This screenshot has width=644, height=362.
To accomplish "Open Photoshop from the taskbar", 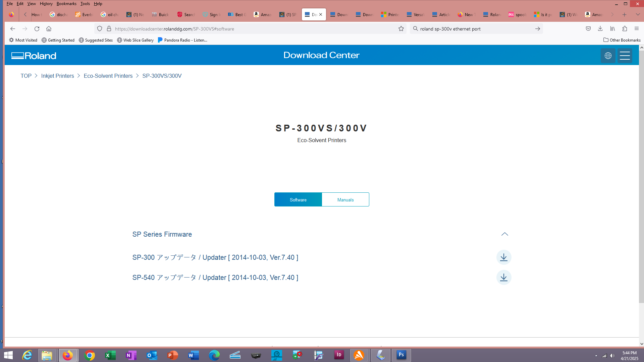I will tap(401, 355).
